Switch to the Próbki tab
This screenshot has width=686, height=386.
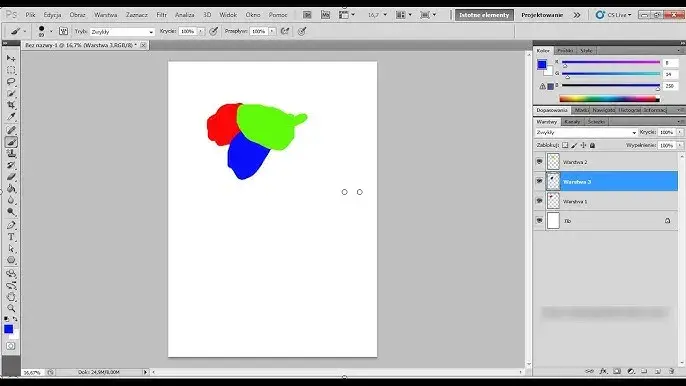click(565, 51)
